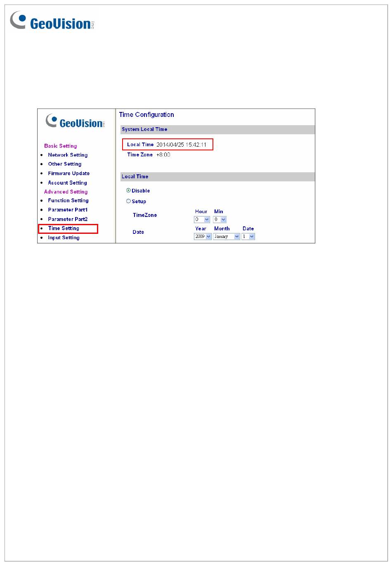Go to Firmware Update

[x=68, y=174]
